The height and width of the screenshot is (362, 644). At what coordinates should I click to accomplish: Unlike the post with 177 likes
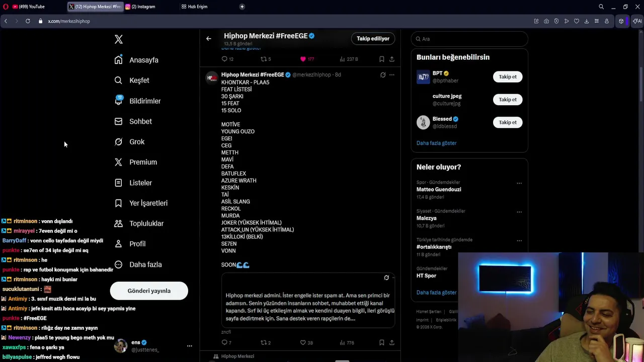(x=307, y=59)
